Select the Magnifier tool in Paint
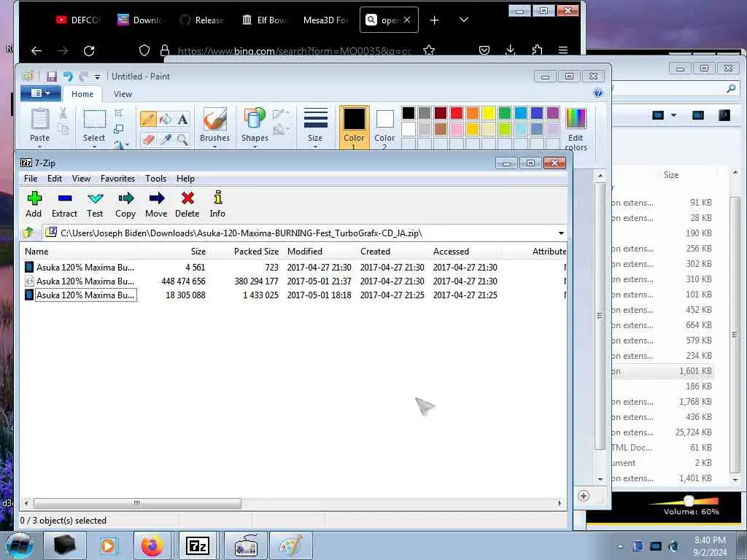Screen dimensions: 747x560 click(x=182, y=139)
